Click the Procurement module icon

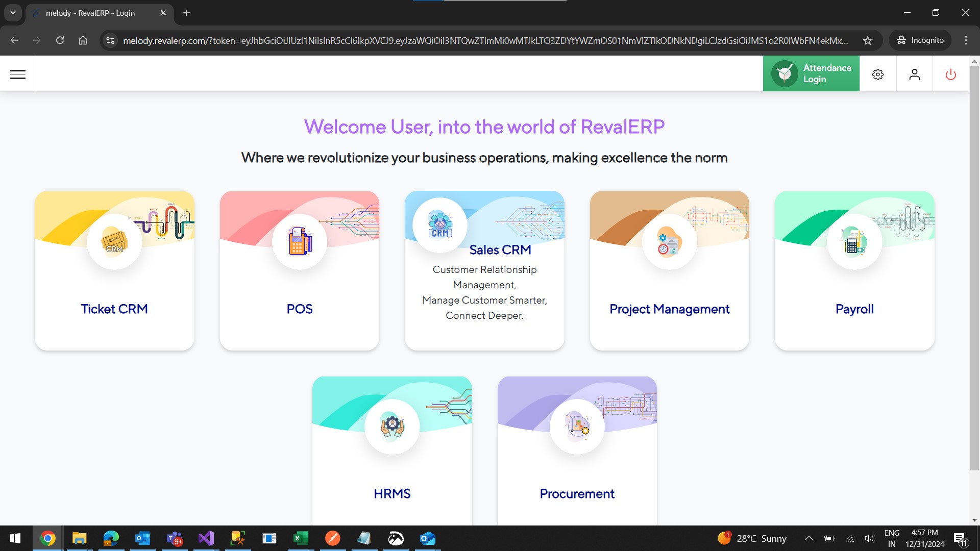577,427
